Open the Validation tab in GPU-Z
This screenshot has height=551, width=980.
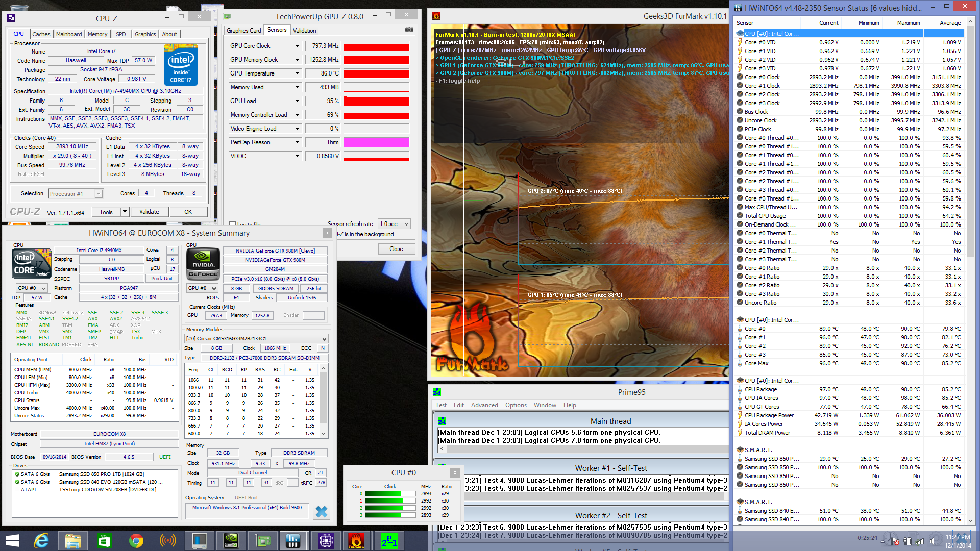pos(304,31)
